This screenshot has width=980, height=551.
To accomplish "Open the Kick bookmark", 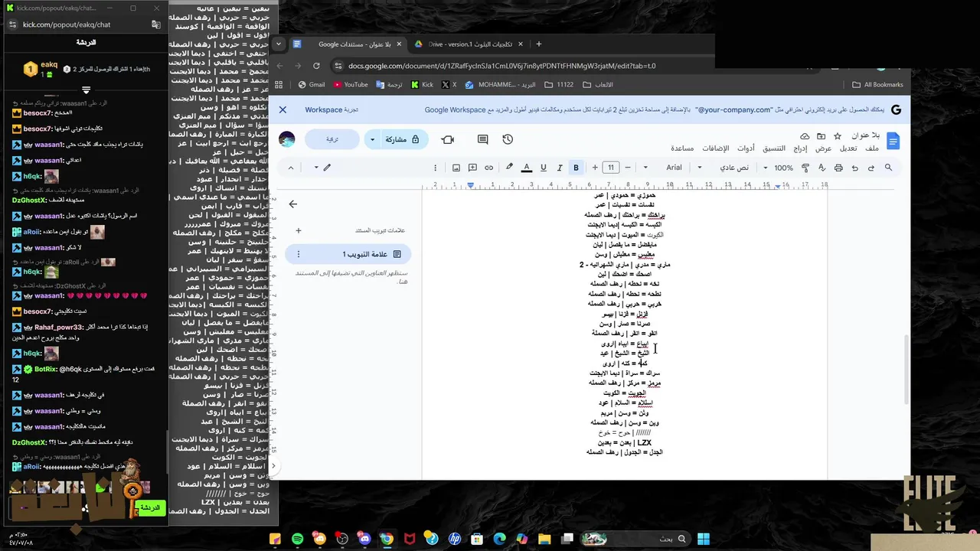I will pos(422,85).
